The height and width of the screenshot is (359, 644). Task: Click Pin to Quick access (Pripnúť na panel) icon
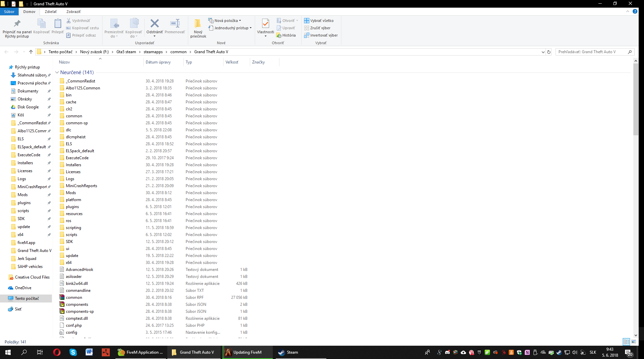pyautogui.click(x=17, y=24)
